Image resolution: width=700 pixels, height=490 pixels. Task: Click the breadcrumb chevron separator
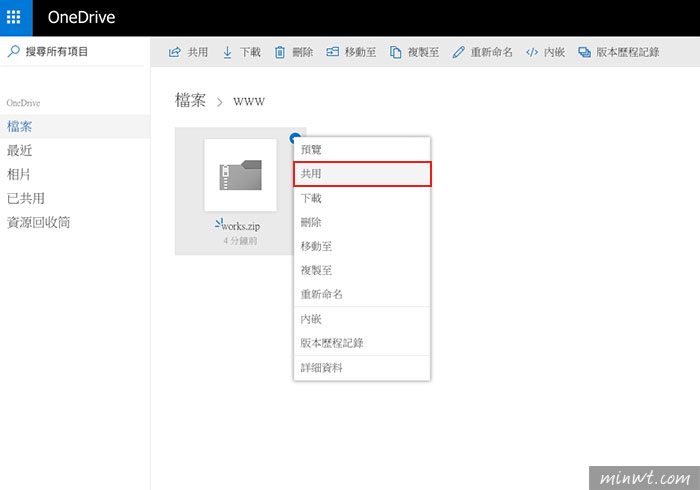pyautogui.click(x=219, y=102)
